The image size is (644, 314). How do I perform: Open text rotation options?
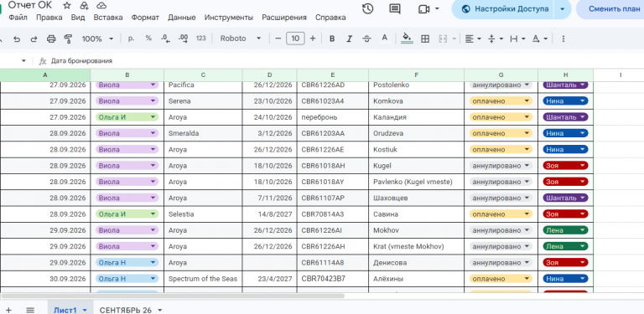coord(540,39)
